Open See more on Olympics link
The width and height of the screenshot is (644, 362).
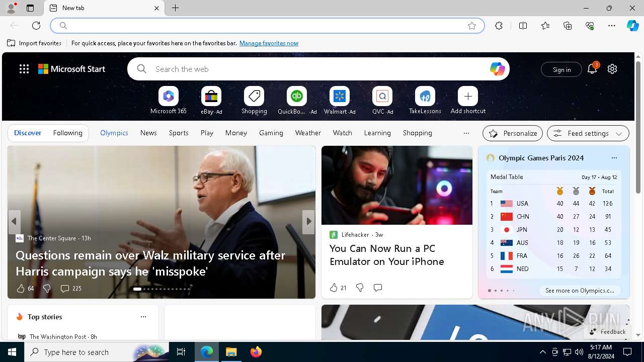tap(580, 291)
